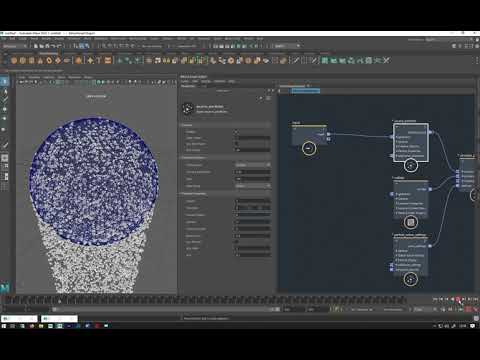Image resolution: width=480 pixels, height=360 pixels.
Task: Click the particle node icon in properties header
Action: click(x=188, y=109)
